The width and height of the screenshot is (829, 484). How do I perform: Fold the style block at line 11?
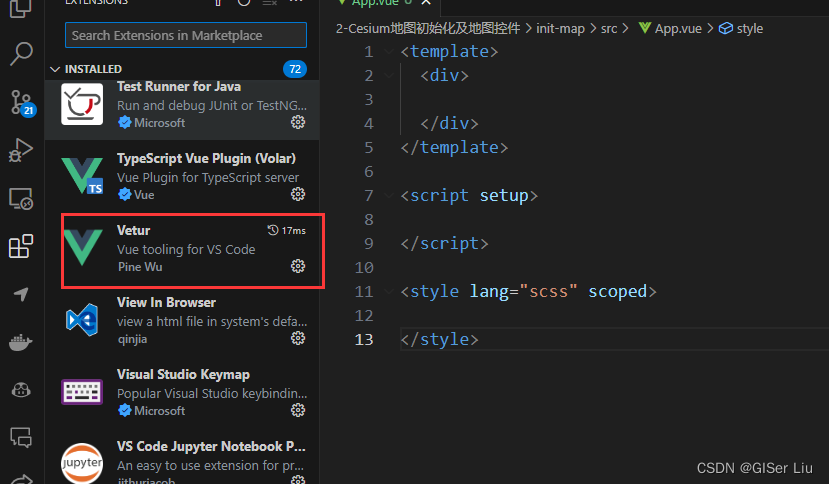[389, 291]
